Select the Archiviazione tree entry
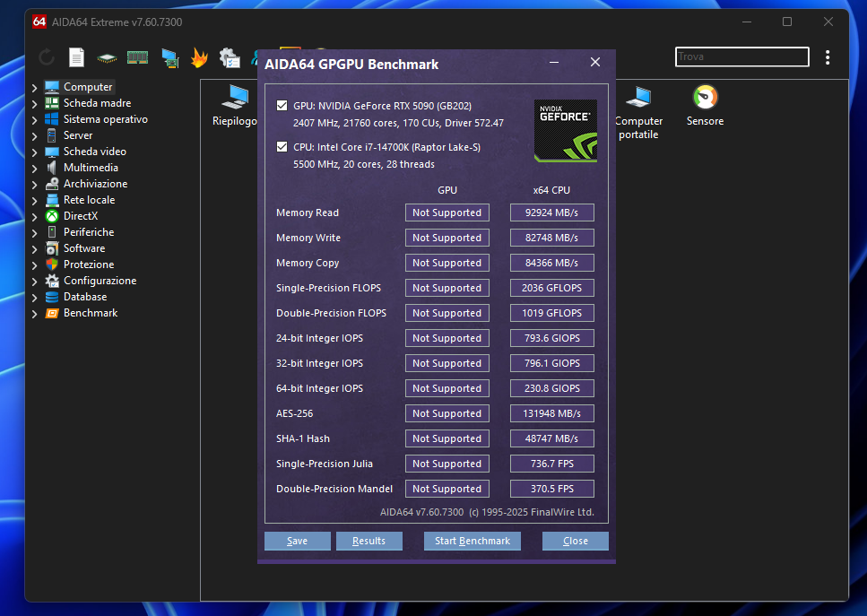The height and width of the screenshot is (616, 867). 95,184
